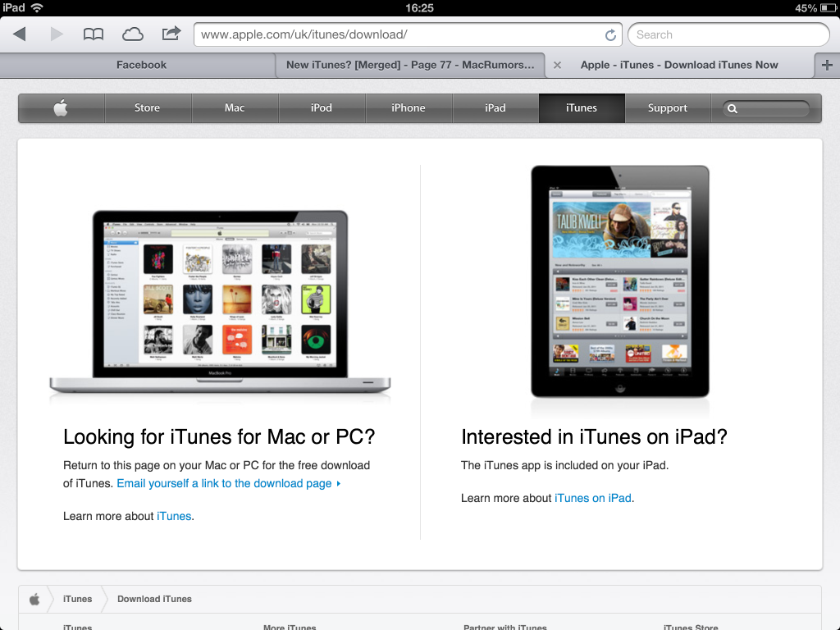840x630 pixels.
Task: Click the Apple logo in the navigation bar
Action: pyautogui.click(x=61, y=107)
